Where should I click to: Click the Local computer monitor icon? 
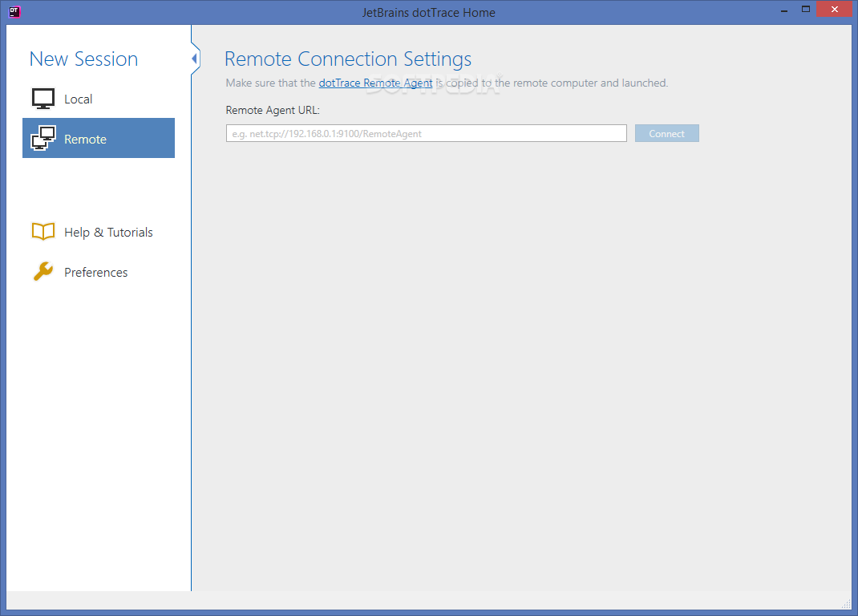pyautogui.click(x=43, y=99)
